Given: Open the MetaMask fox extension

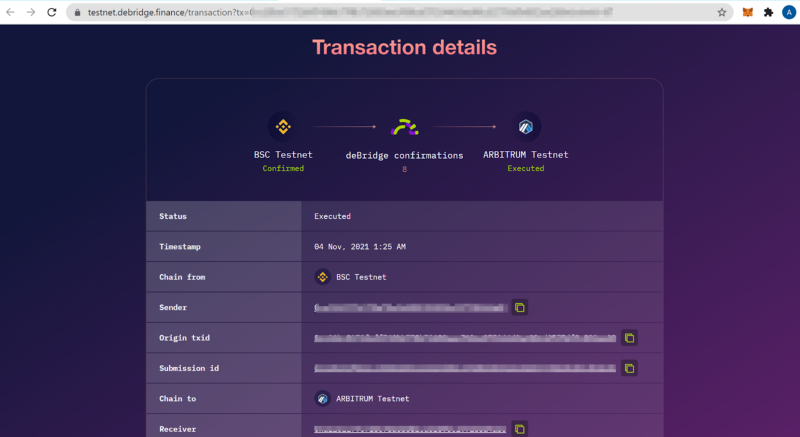Looking at the screenshot, I should point(747,12).
